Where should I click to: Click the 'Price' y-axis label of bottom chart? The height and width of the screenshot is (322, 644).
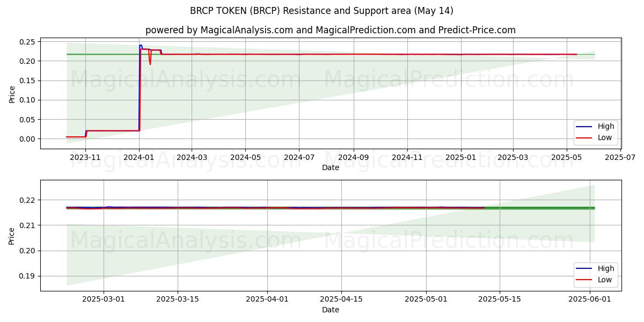coord(12,236)
